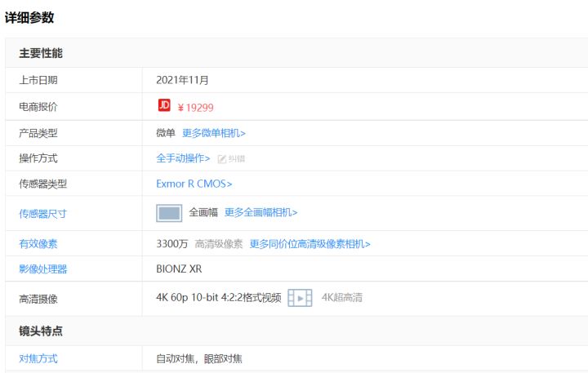Click the 传感器尺寸 label link
This screenshot has height=373, width=588.
(42, 214)
